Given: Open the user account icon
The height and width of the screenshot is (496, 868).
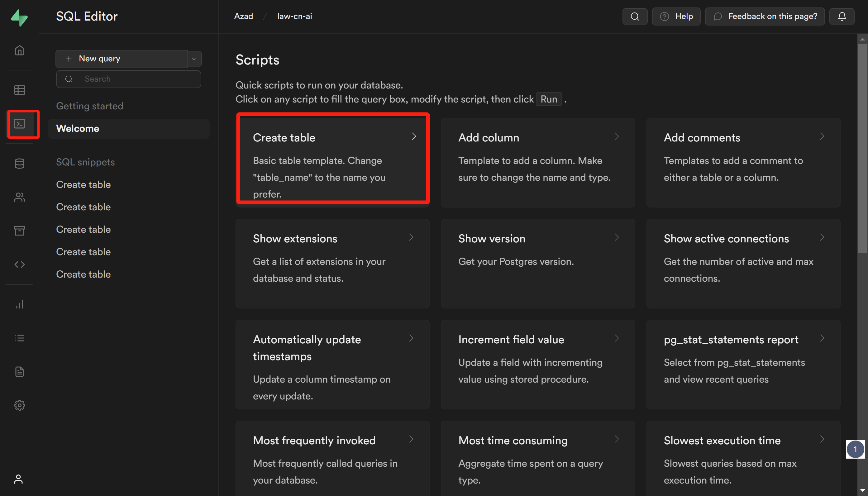Looking at the screenshot, I should point(18,479).
